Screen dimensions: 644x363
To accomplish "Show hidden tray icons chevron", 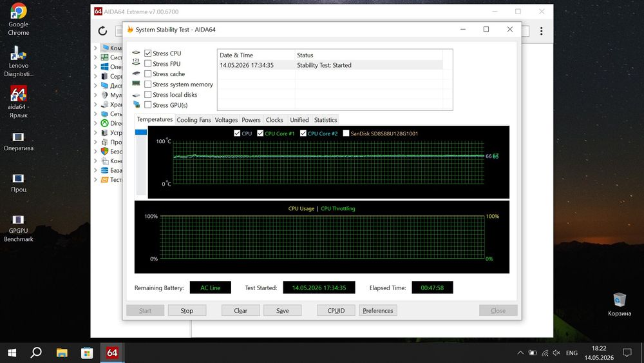I will 520,353.
